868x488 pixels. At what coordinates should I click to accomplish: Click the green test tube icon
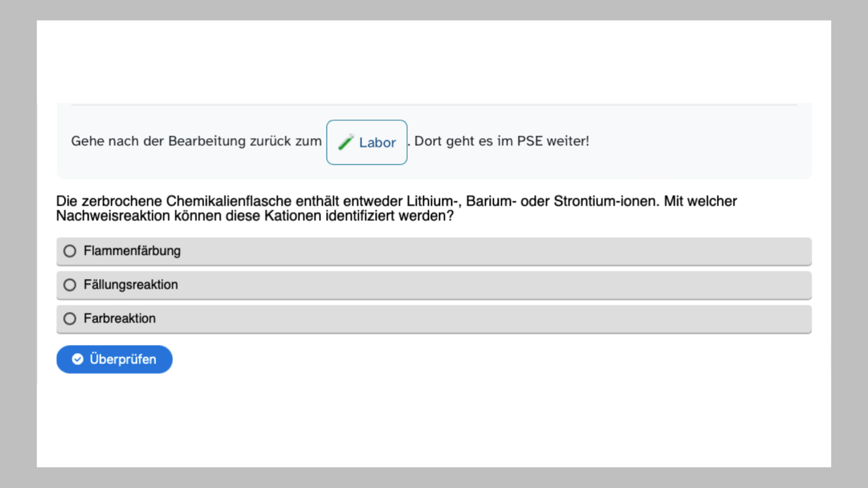346,142
